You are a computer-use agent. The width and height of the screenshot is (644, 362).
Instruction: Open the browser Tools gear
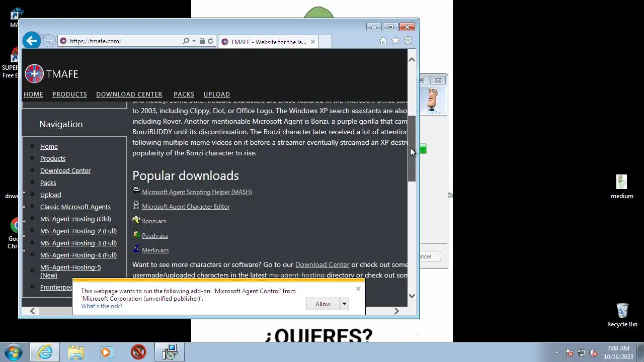click(408, 41)
